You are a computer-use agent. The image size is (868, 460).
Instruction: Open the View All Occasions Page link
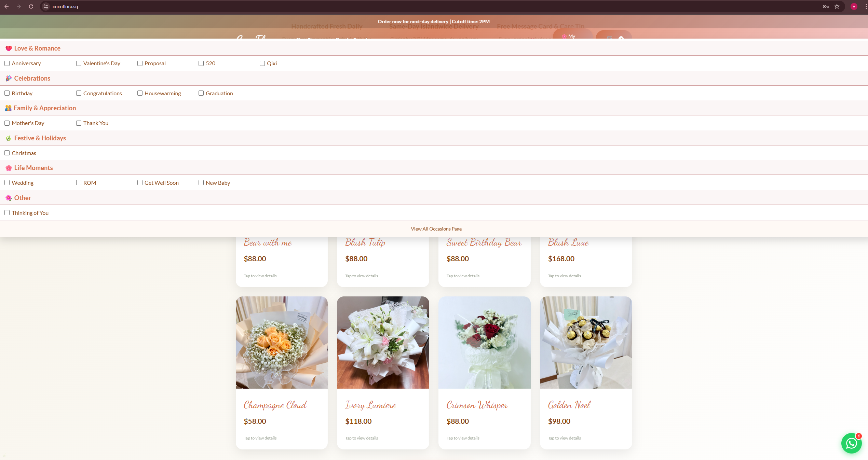point(436,229)
